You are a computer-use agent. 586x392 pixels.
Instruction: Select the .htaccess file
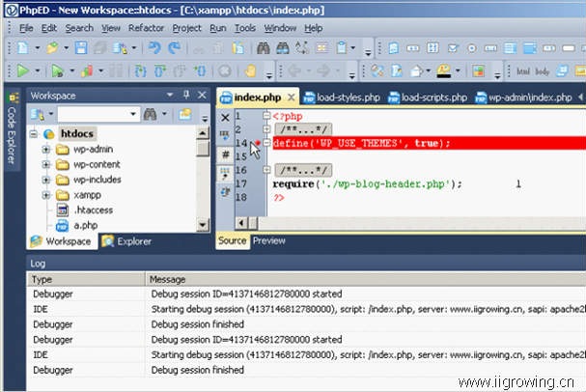click(93, 210)
